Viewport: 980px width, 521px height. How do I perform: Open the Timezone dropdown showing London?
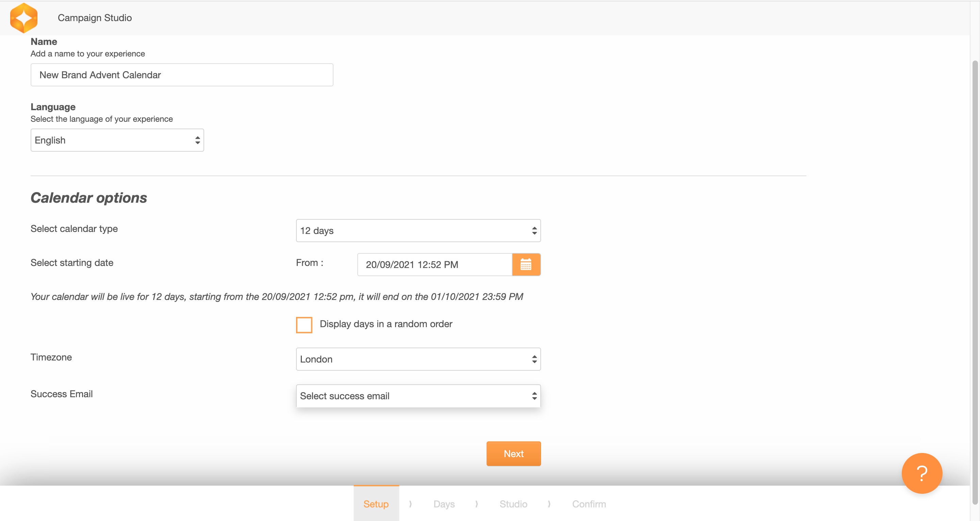418,359
